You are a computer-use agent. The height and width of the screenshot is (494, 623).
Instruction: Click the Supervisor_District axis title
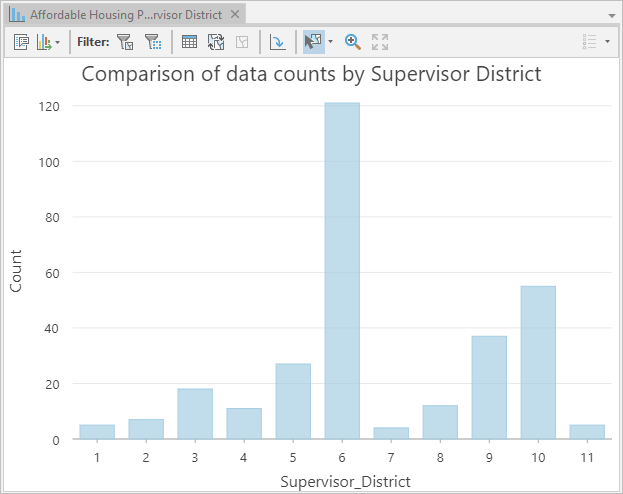pyautogui.click(x=345, y=482)
